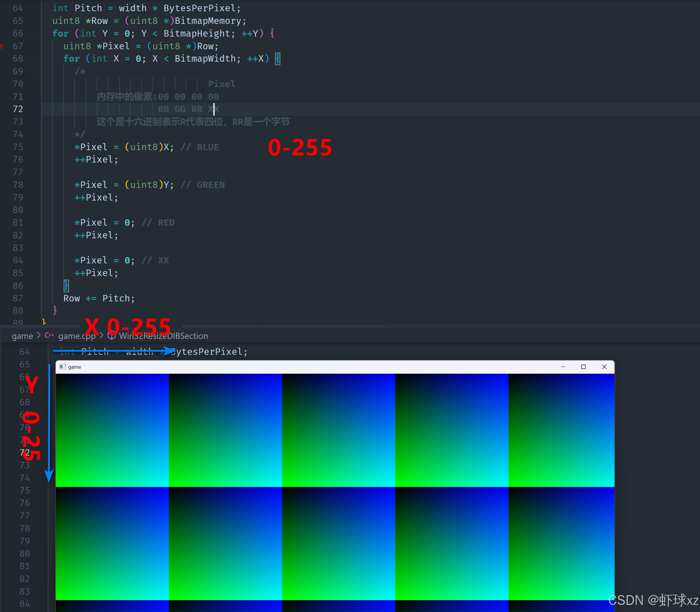The height and width of the screenshot is (612, 700).
Task: Open the Win32ResizeDIBSection symbol breadcrumb
Action: [164, 336]
